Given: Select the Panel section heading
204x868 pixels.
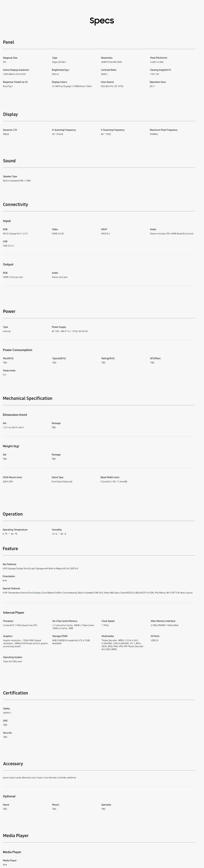Looking at the screenshot, I should [x=8, y=42].
